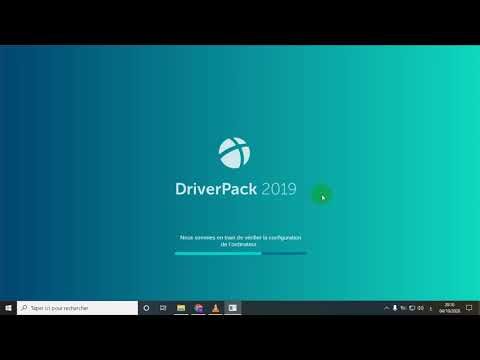Open the colorful browser icon on the taskbar
Viewport: 480px width, 360px height.
[199, 308]
